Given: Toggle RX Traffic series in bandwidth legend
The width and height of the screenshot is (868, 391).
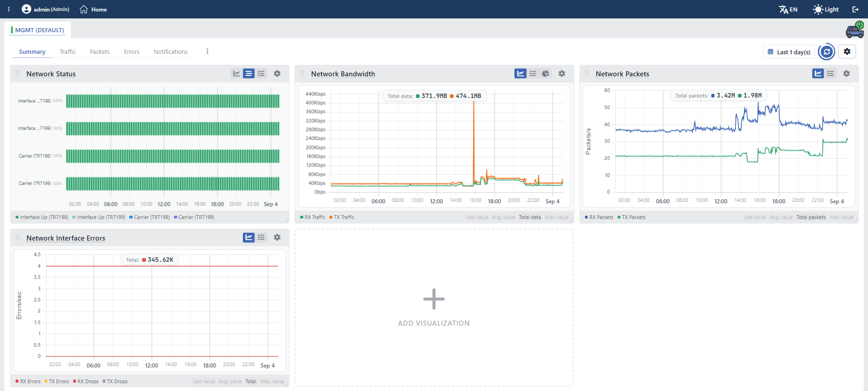Looking at the screenshot, I should (x=312, y=217).
